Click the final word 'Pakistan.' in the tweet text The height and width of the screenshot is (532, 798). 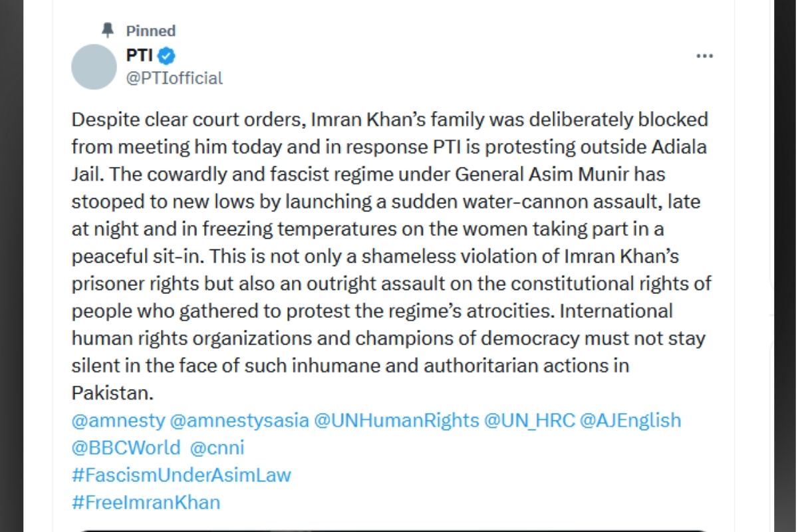pyautogui.click(x=112, y=393)
